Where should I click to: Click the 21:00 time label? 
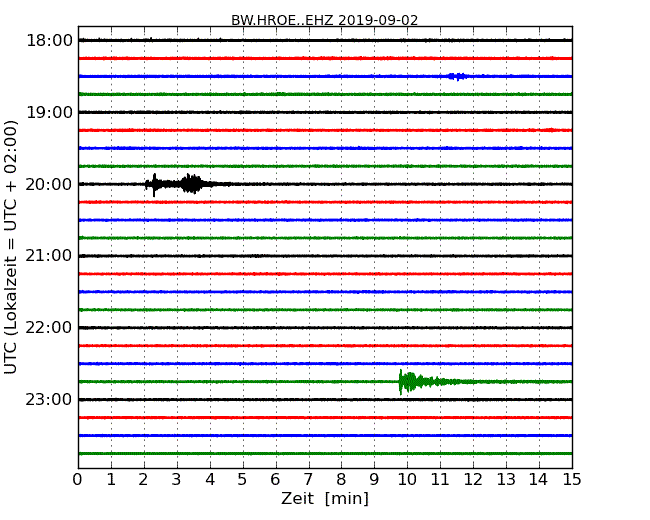pos(49,256)
